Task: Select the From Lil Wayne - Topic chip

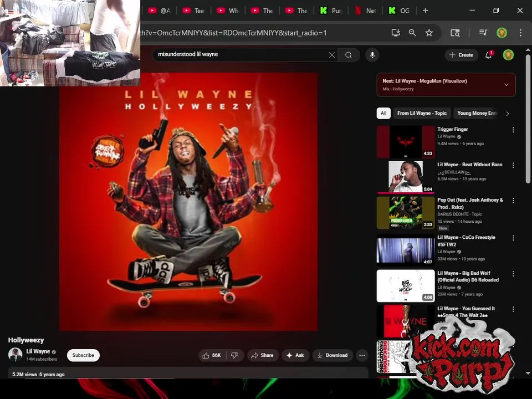Action: 422,113
